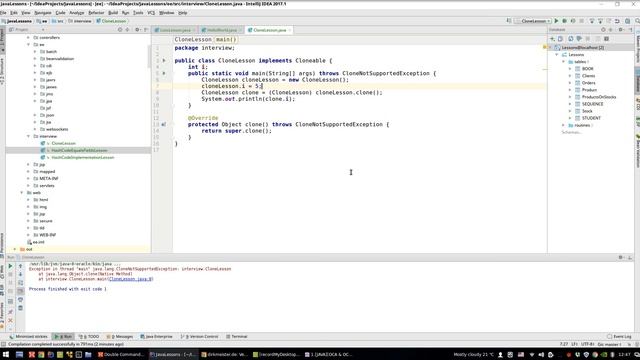Click the src breadcrumb in navigation bar
This screenshot has height=360, width=640.
click(x=58, y=21)
